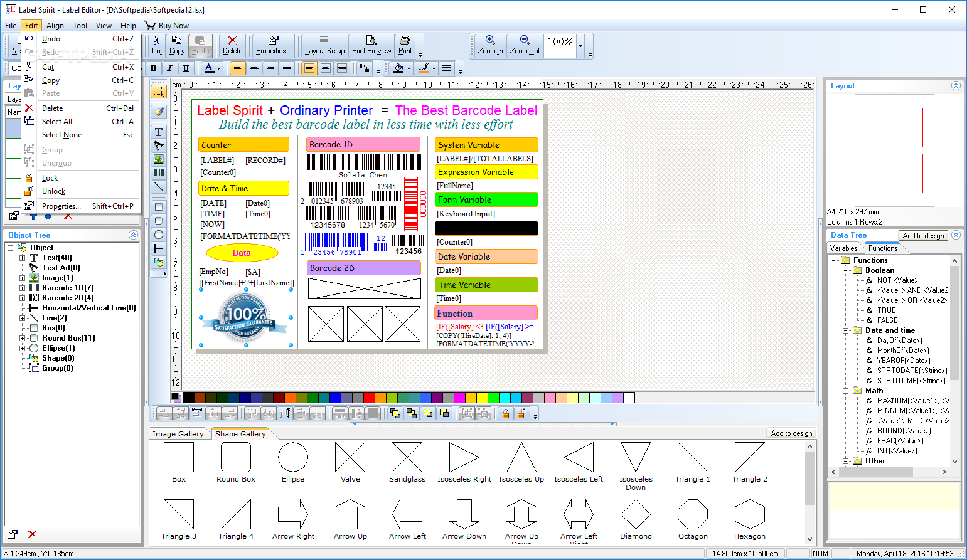Collapse the Boolean functions group
The image size is (967, 560).
point(845,270)
